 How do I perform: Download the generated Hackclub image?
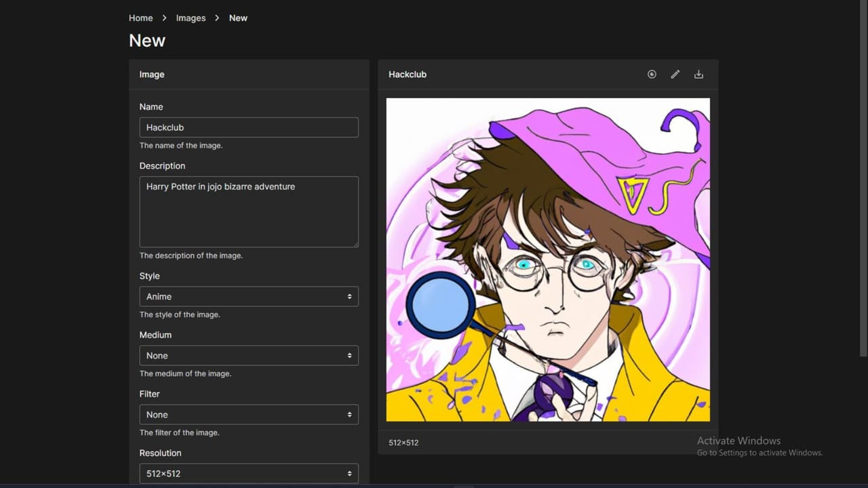point(698,75)
